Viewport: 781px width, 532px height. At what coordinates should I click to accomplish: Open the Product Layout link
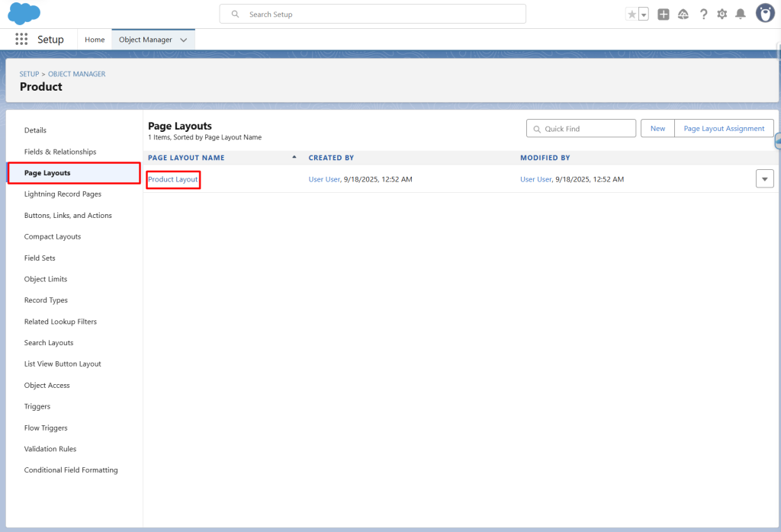point(173,179)
